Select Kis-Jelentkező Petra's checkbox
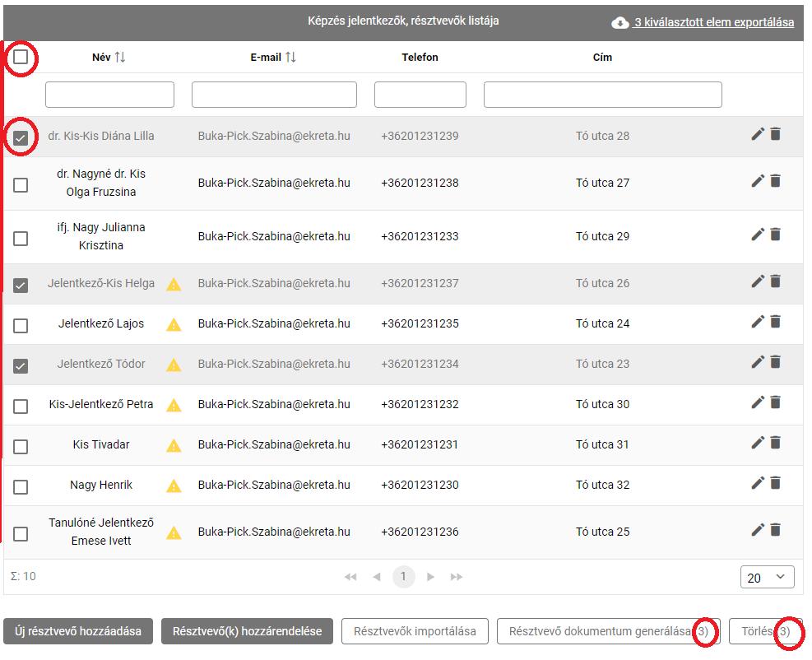 pos(21,407)
